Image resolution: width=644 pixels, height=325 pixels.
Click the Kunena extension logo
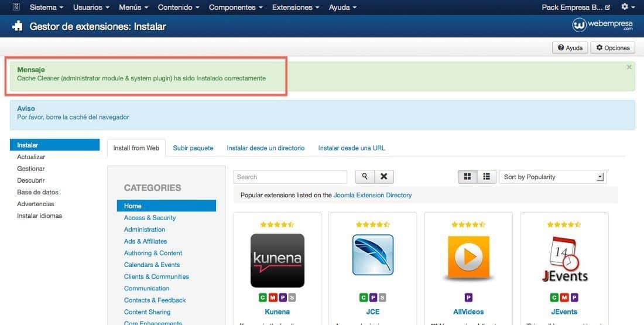coord(278,261)
